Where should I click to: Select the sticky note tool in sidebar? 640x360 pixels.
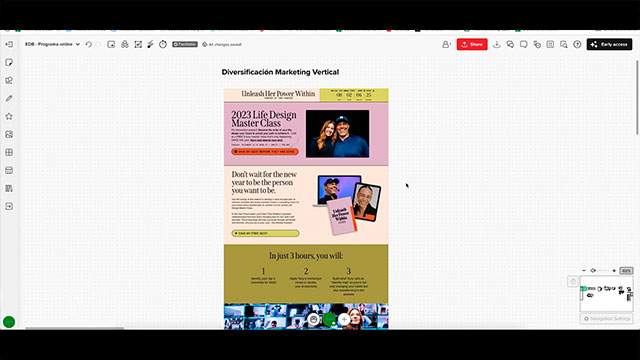[9, 62]
